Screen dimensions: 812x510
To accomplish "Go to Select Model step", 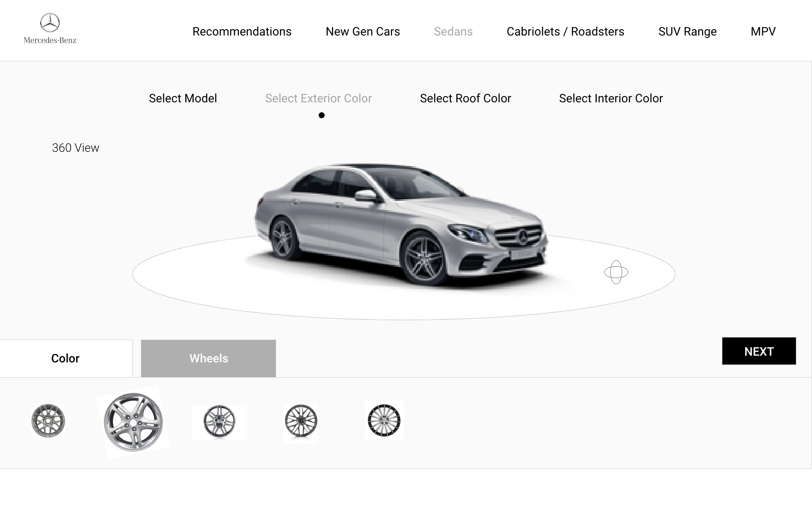I will (x=183, y=98).
